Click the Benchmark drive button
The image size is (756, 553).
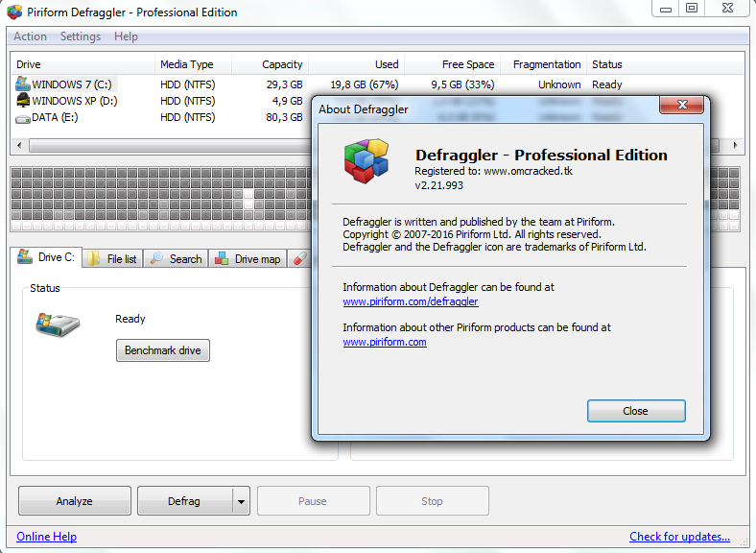[163, 350]
